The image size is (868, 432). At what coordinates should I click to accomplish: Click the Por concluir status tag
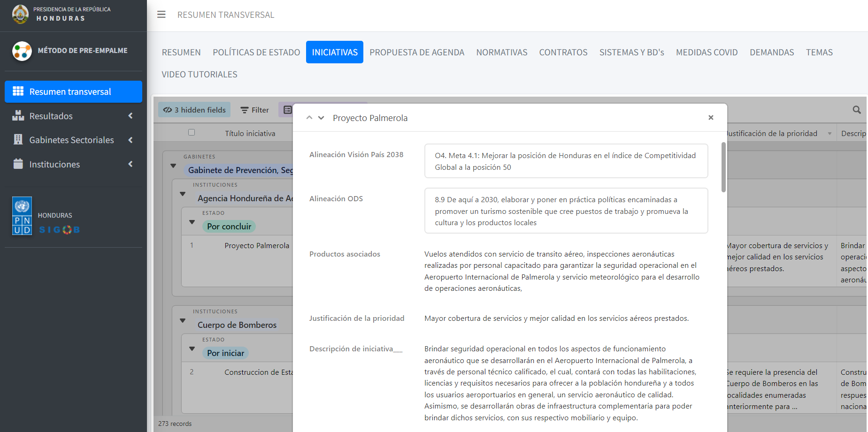229,226
